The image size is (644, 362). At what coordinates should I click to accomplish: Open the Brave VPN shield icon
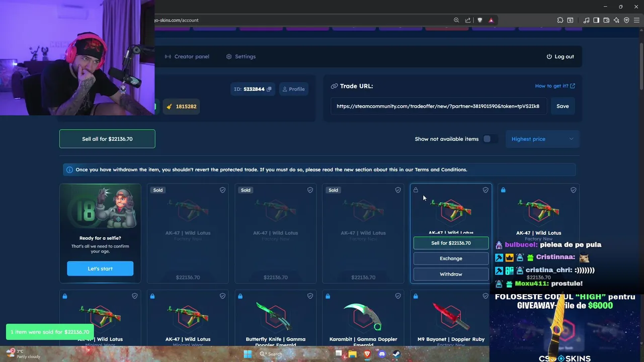pyautogui.click(x=626, y=20)
